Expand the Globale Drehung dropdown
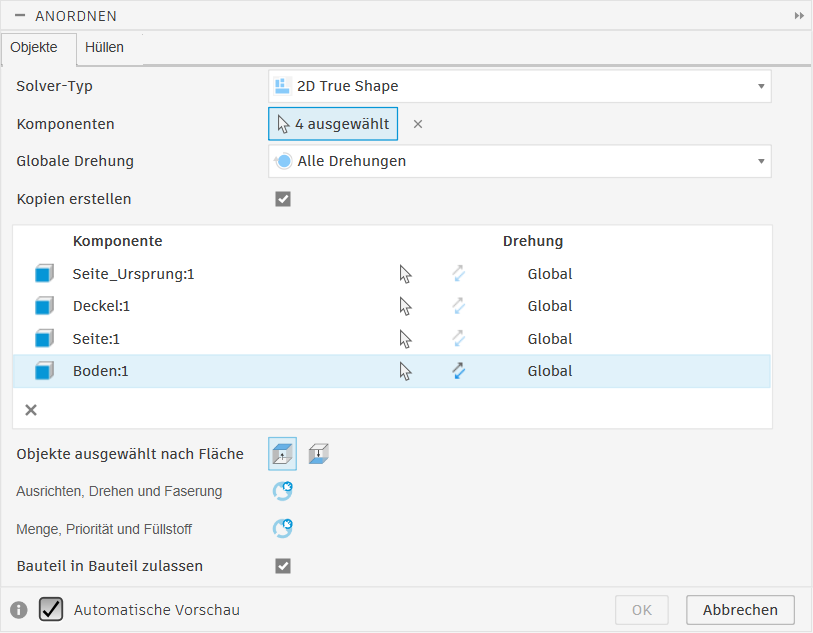 [x=519, y=161]
